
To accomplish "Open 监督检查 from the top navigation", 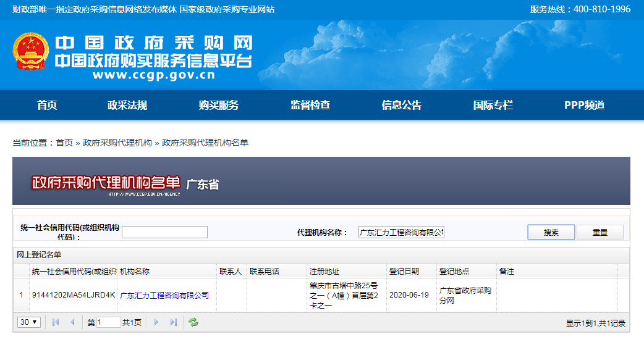I will click(310, 105).
